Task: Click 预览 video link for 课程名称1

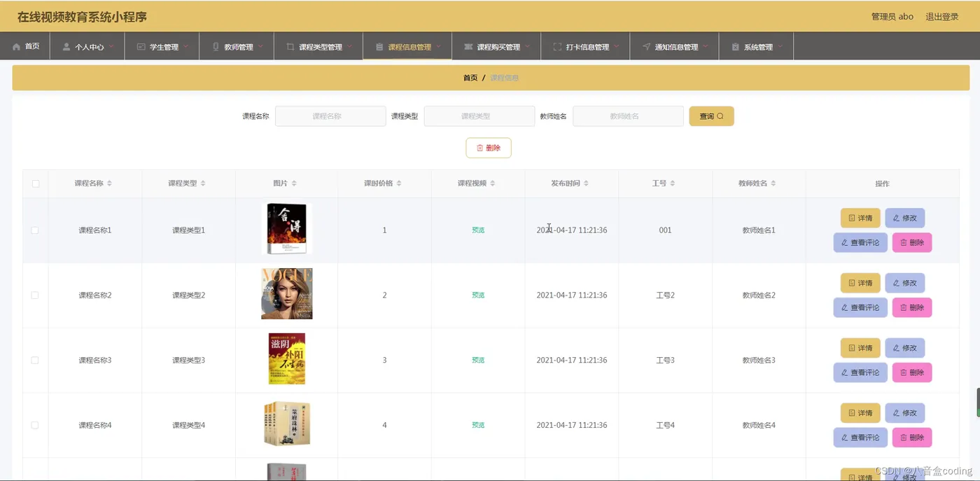Action: (478, 230)
